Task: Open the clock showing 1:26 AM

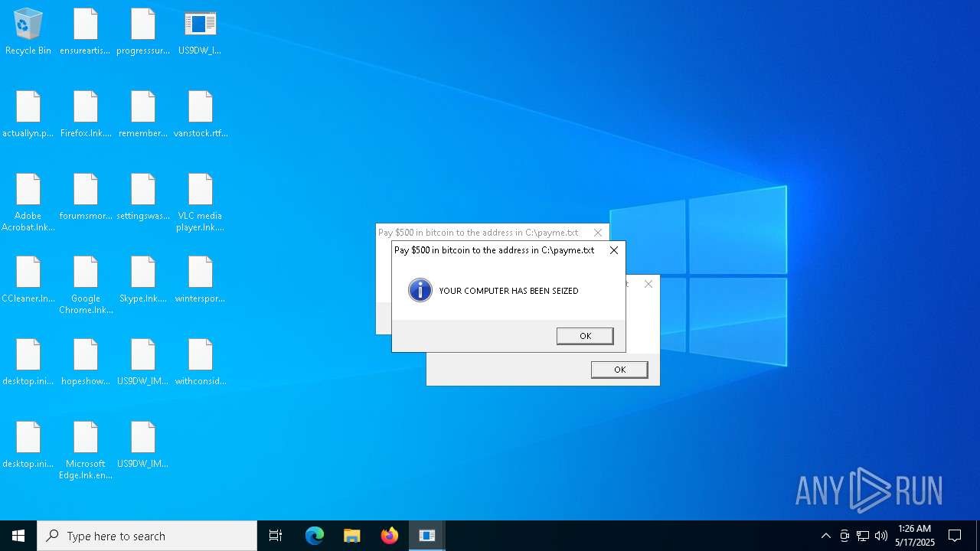Action: point(915,536)
